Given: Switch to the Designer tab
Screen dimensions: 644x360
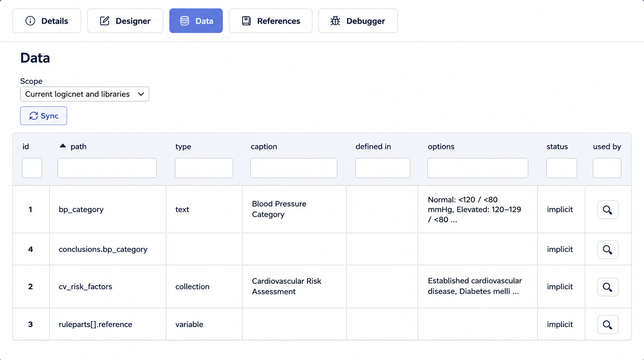Looking at the screenshot, I should pos(125,21).
